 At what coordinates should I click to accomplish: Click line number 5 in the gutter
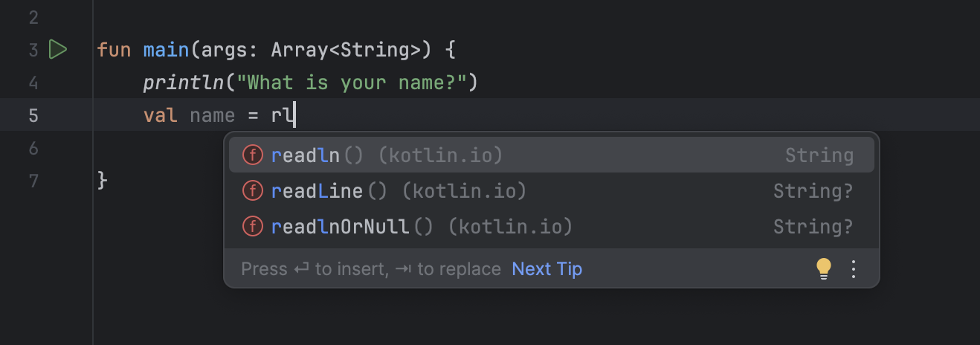click(x=33, y=115)
